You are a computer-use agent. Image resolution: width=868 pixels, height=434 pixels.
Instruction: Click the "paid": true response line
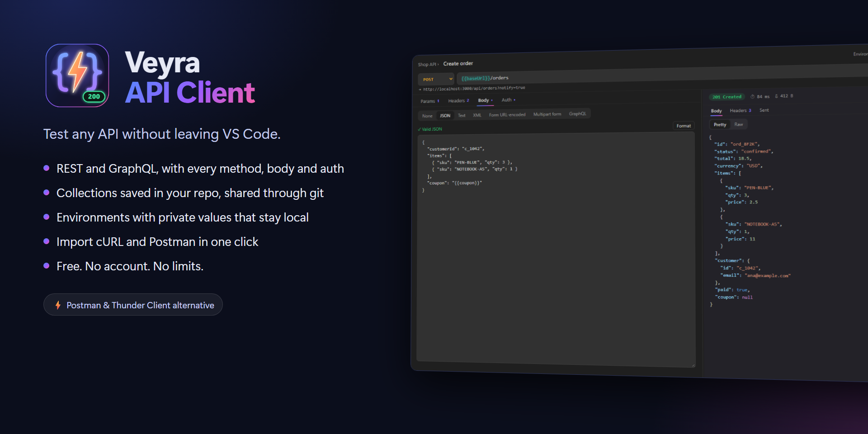[x=732, y=290]
